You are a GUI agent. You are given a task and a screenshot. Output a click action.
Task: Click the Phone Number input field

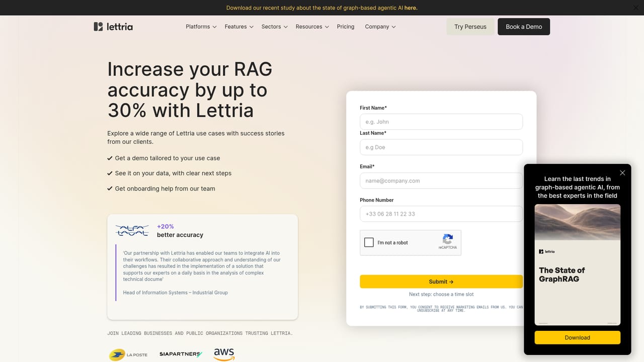(441, 214)
